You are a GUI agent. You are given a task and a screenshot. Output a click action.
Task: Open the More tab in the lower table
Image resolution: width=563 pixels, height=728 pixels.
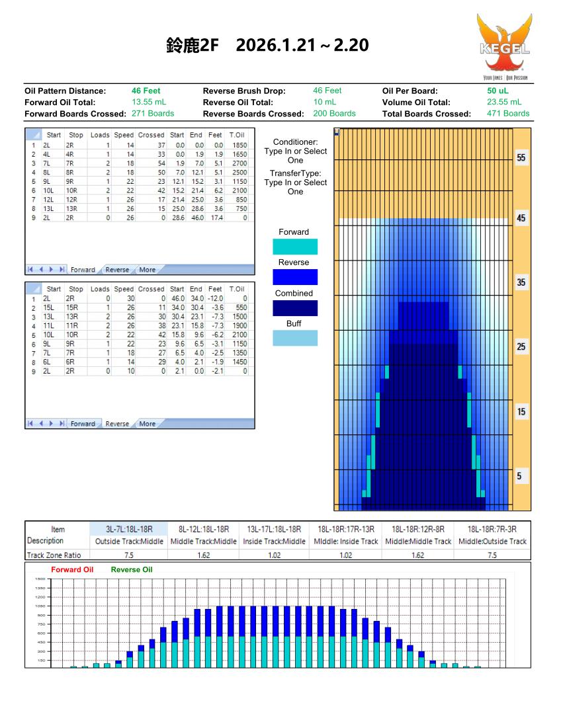pos(147,424)
